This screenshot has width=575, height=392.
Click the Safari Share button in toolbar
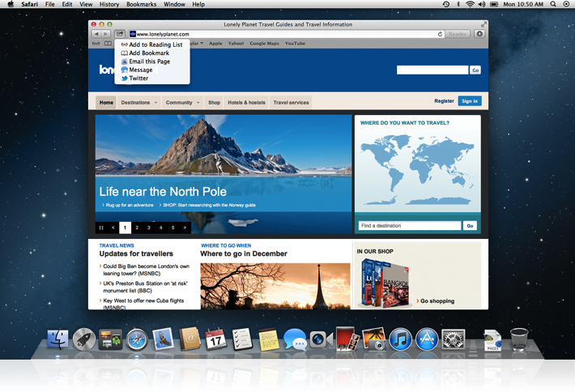coord(120,34)
